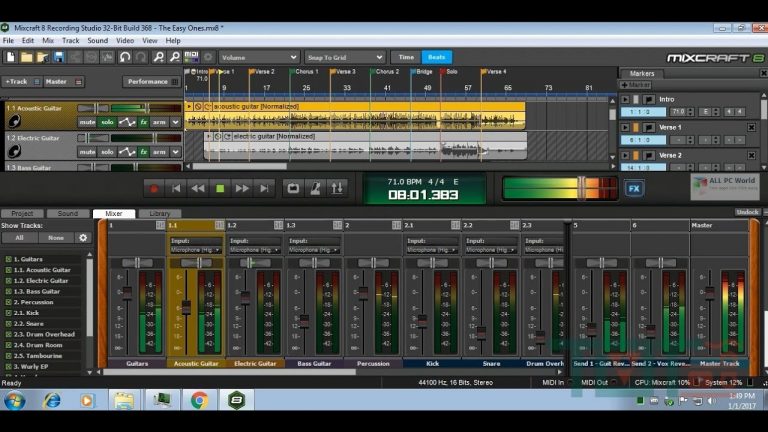Image resolution: width=768 pixels, height=432 pixels.
Task: Switch to the Library tab
Action: click(160, 214)
